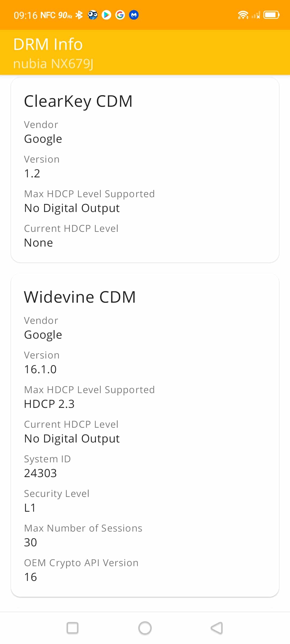Tap the System ID 24303 value
This screenshot has width=290, height=644.
coord(41,473)
